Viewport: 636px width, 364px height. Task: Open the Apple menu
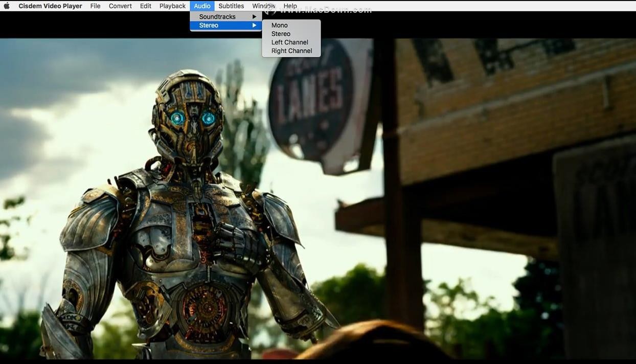(x=7, y=6)
